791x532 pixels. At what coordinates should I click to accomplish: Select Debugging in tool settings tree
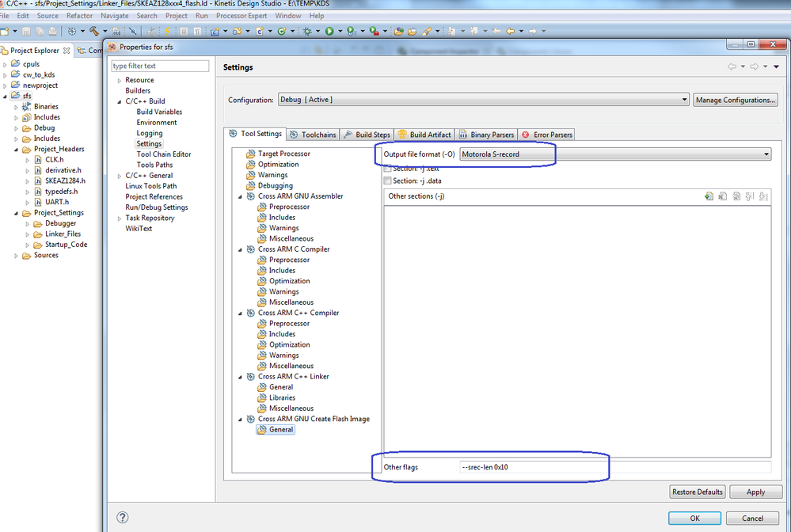[x=275, y=185]
